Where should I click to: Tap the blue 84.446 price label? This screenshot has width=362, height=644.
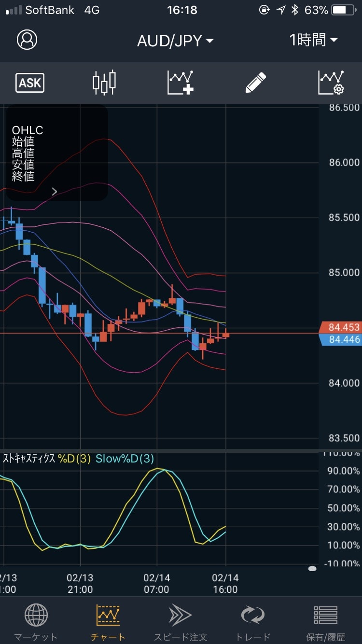pyautogui.click(x=341, y=339)
